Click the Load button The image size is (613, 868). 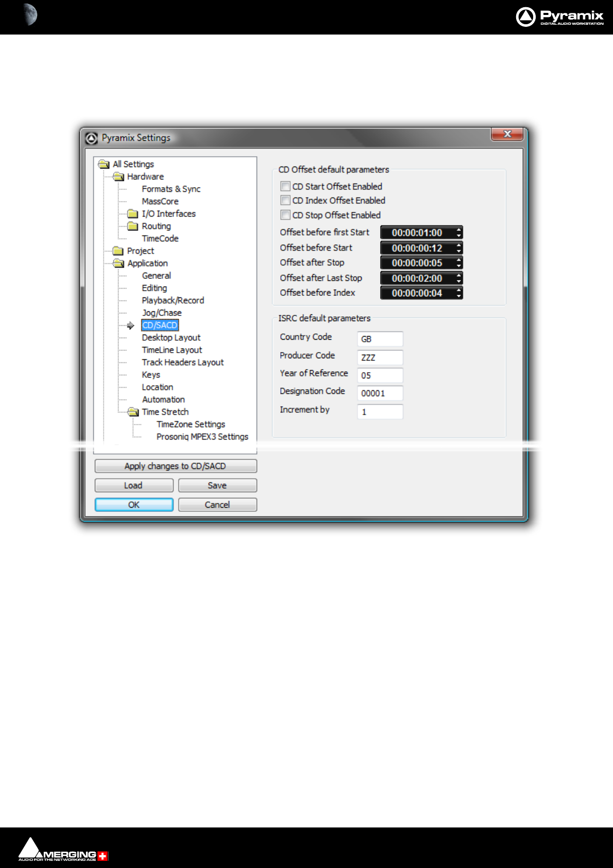[x=134, y=486]
